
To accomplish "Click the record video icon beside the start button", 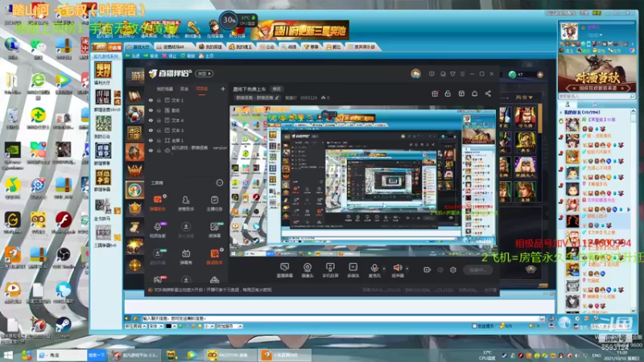I will coord(427,269).
